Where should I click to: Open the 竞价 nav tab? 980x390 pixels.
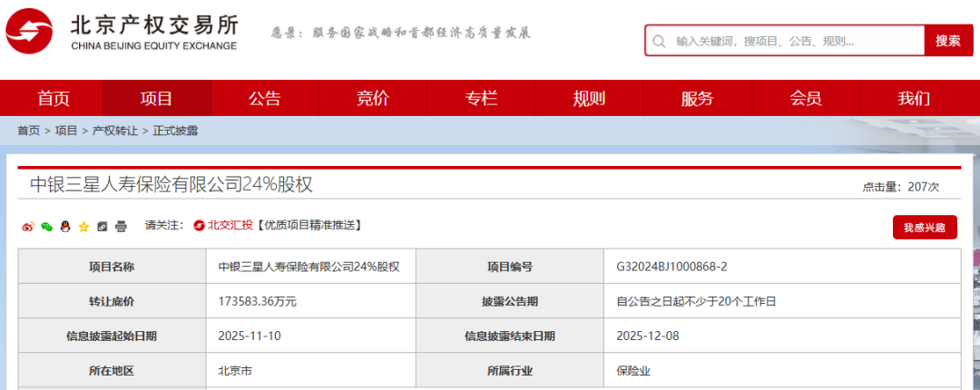click(373, 98)
